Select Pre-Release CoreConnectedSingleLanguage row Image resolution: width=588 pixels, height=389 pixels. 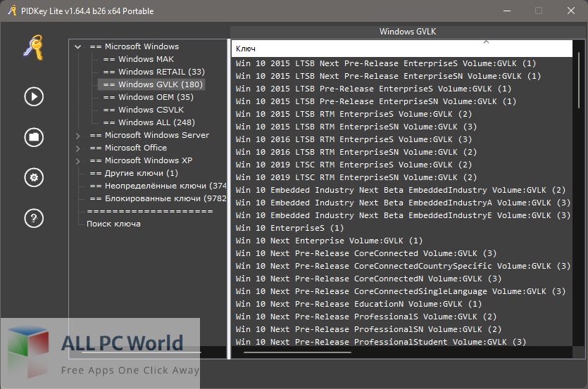pos(401,291)
